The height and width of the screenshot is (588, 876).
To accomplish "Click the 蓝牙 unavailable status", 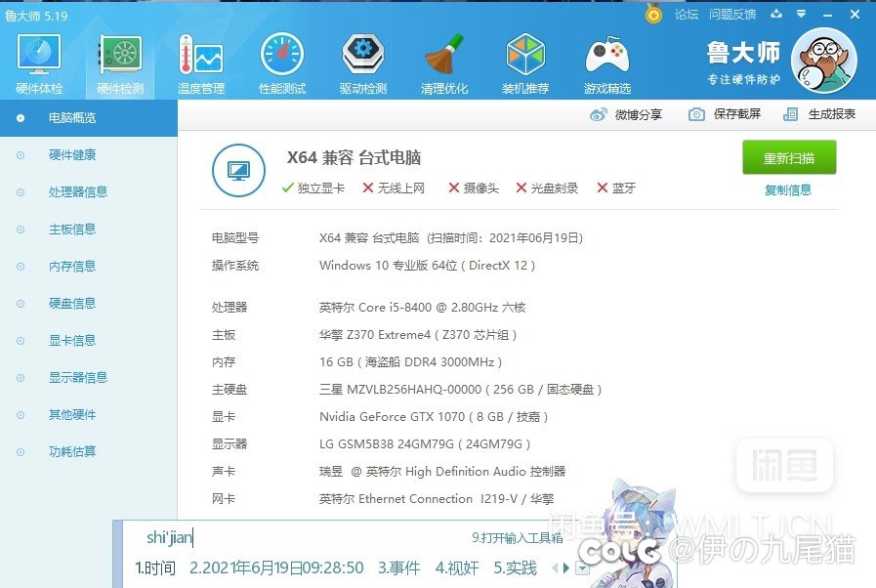I will tap(615, 188).
